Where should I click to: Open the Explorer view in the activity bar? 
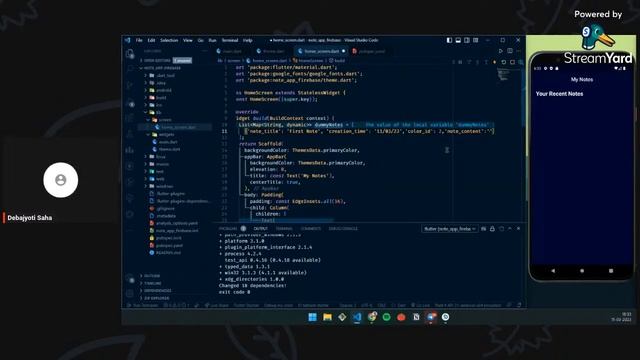tap(130, 53)
